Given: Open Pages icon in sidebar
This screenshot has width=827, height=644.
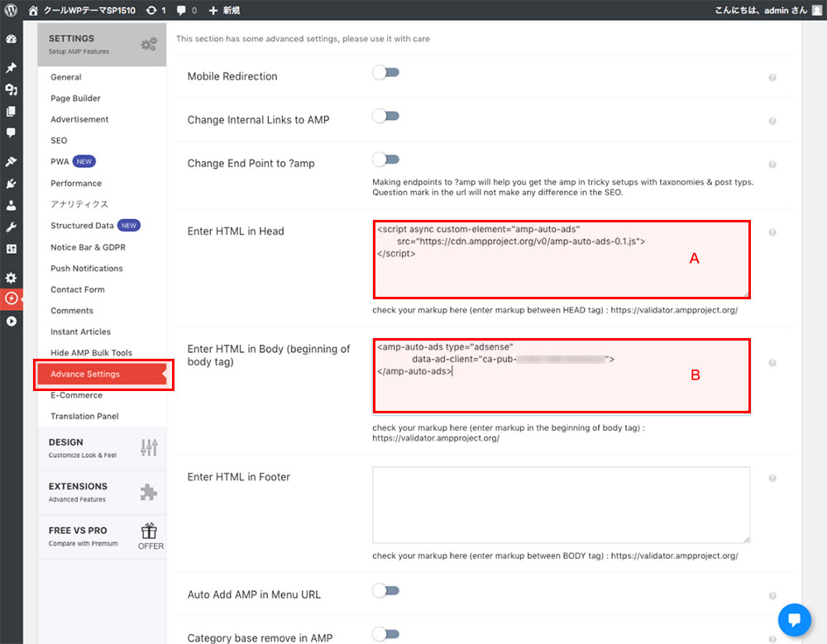Looking at the screenshot, I should [11, 112].
